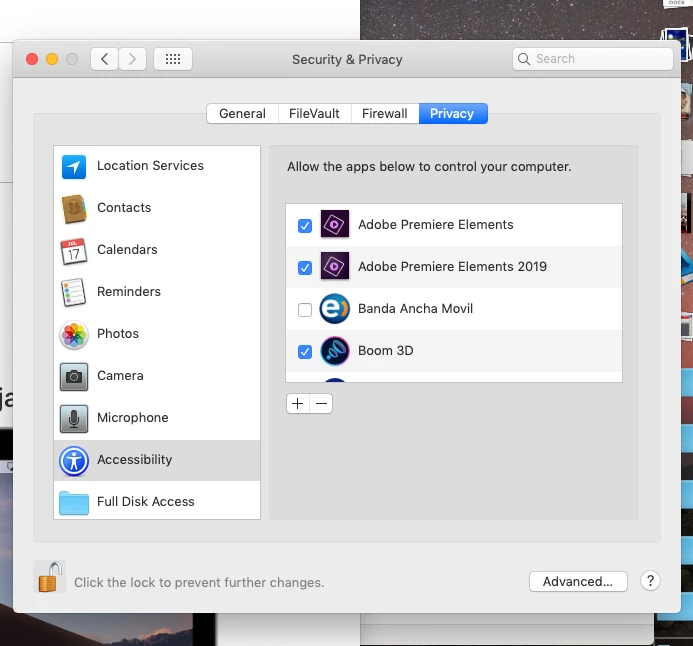
Task: Select the Adobe Premiere Elements name text
Action: tap(436, 224)
